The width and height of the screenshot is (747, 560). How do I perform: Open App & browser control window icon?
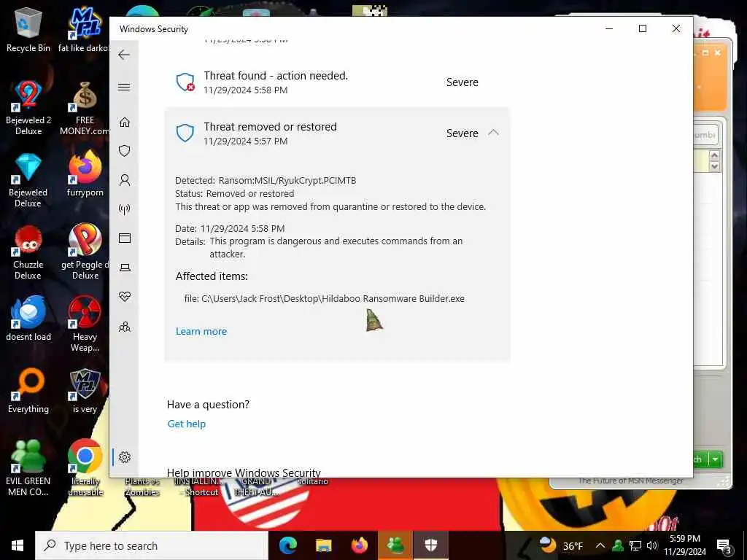(x=124, y=238)
